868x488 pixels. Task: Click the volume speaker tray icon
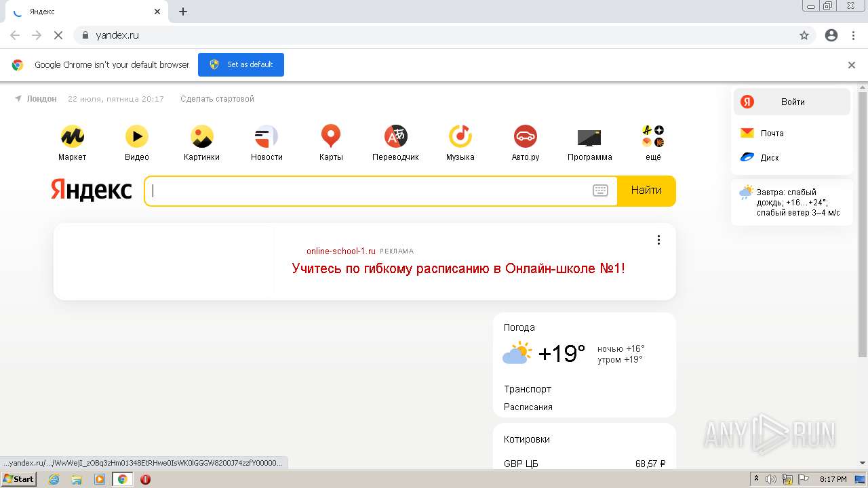(x=771, y=479)
